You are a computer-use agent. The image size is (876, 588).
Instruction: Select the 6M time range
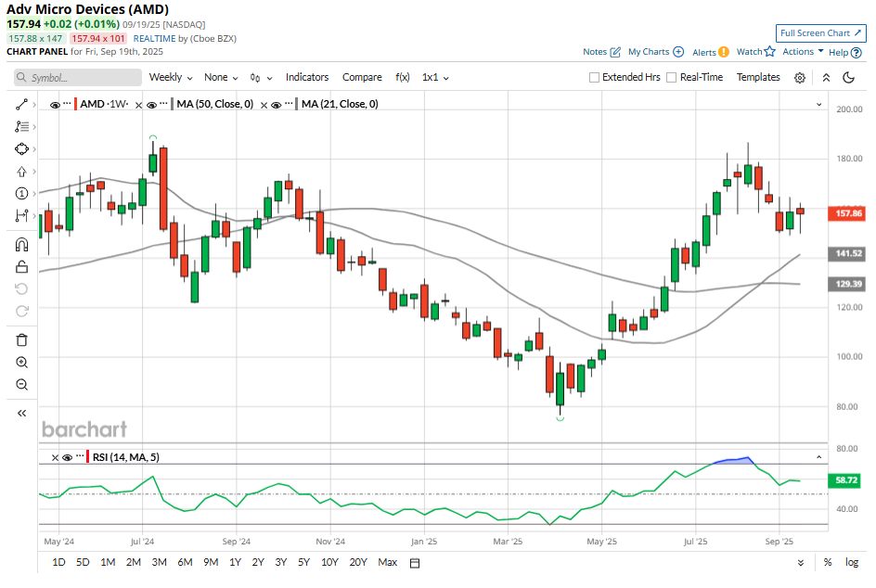point(185,562)
